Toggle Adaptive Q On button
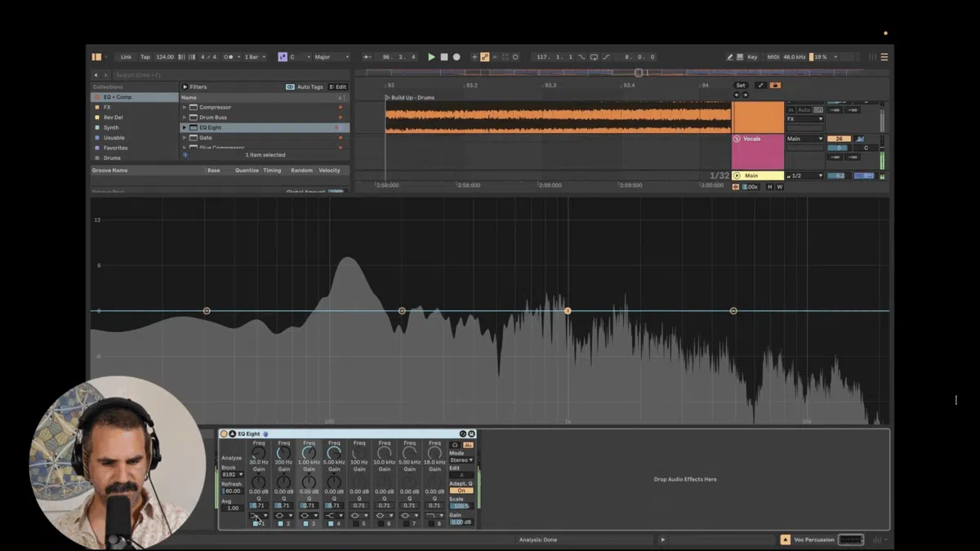The image size is (980, 551). [461, 491]
